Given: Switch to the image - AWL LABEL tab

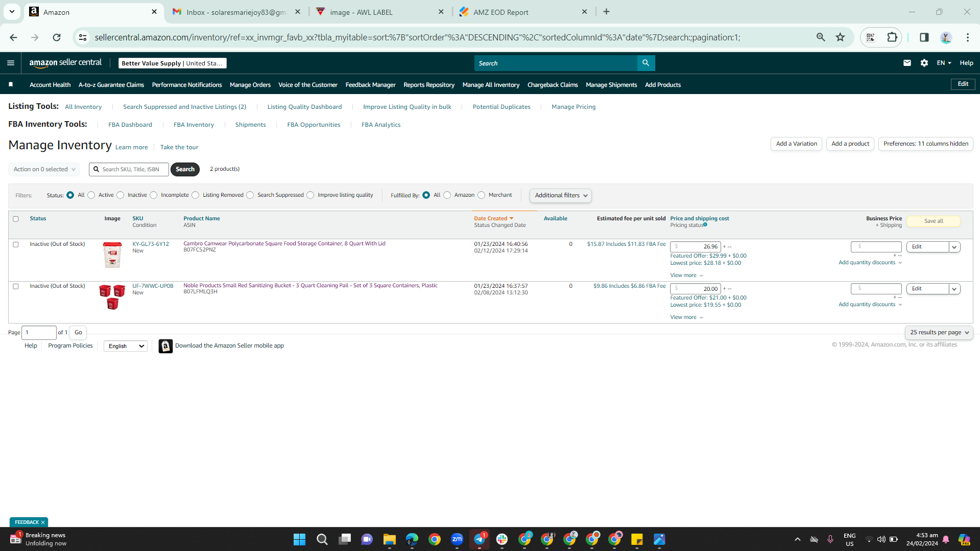Looking at the screenshot, I should pos(380,12).
